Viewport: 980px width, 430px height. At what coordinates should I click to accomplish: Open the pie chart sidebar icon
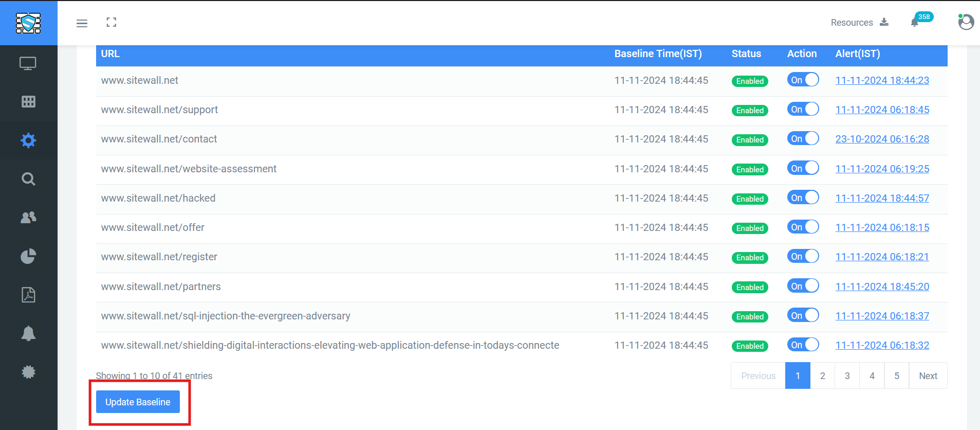point(28,256)
